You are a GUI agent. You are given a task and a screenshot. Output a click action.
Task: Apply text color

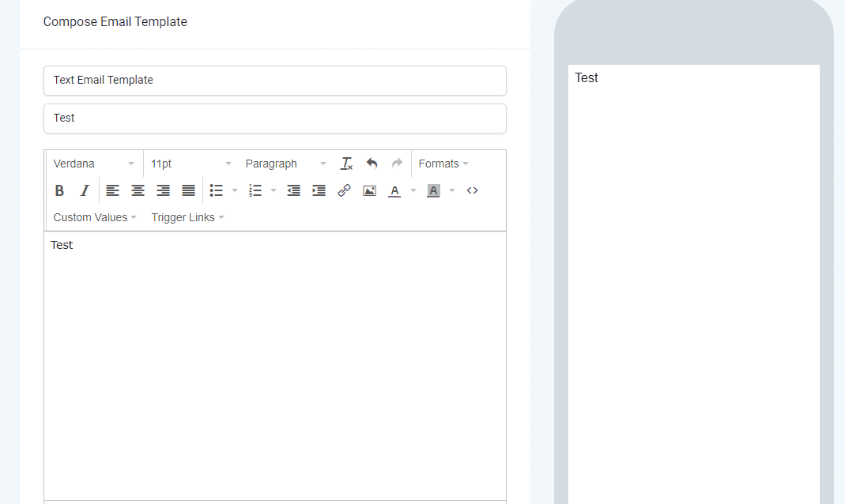394,190
